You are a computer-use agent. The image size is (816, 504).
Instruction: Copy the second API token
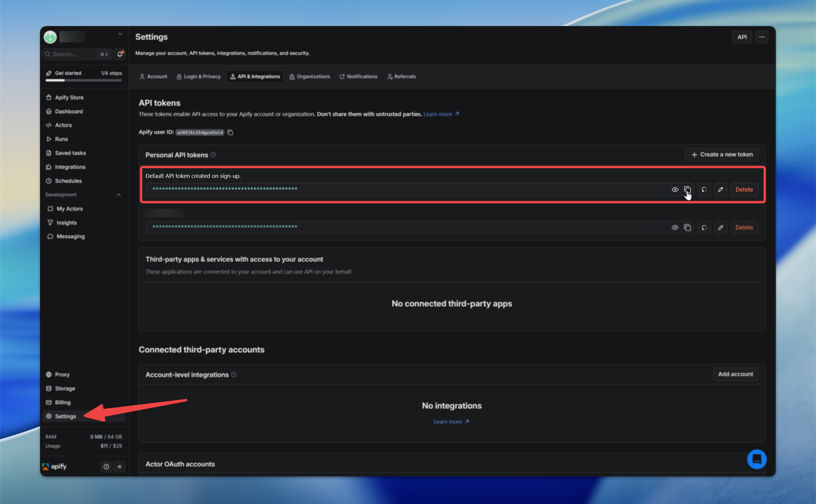coord(687,227)
